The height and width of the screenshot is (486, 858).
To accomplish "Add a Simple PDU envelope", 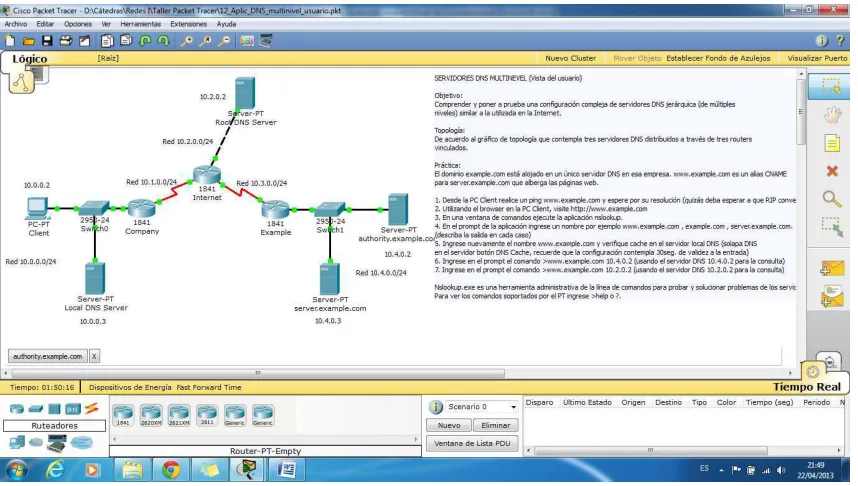I will (832, 268).
